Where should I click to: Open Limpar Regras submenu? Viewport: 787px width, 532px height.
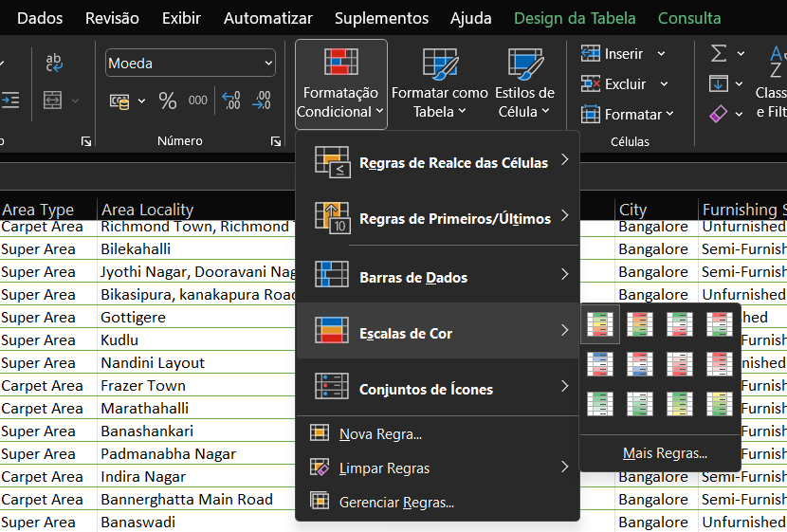pyautogui.click(x=438, y=468)
